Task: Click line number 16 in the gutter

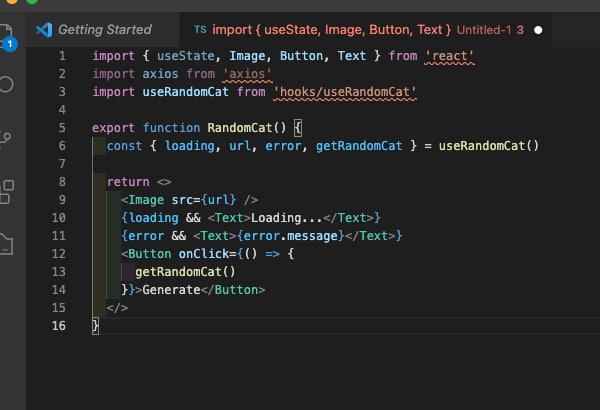Action: tap(59, 326)
